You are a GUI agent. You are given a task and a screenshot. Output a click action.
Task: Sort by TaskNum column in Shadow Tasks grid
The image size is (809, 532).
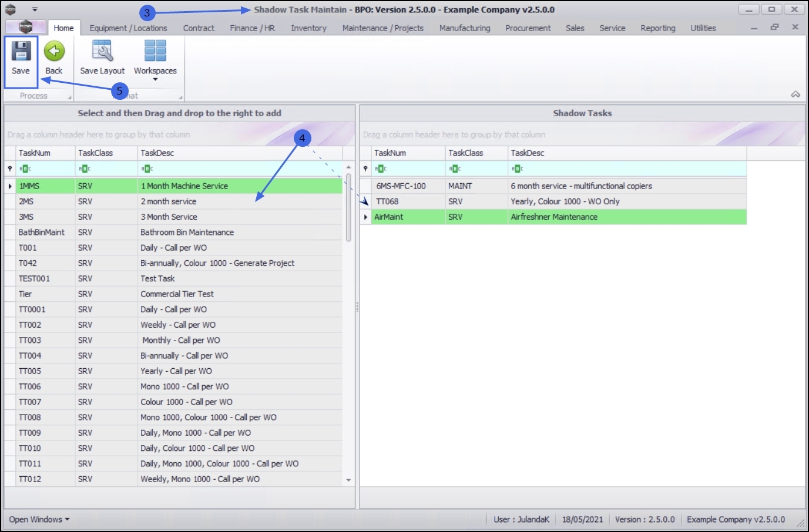point(409,153)
